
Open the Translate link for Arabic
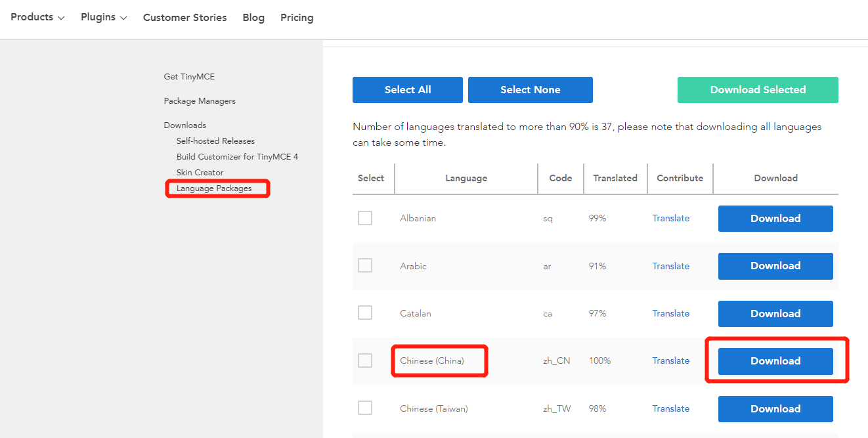[670, 266]
